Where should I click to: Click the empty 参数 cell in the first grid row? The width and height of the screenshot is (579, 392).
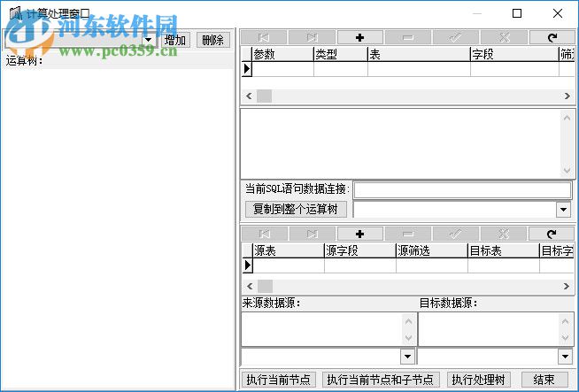tap(282, 69)
